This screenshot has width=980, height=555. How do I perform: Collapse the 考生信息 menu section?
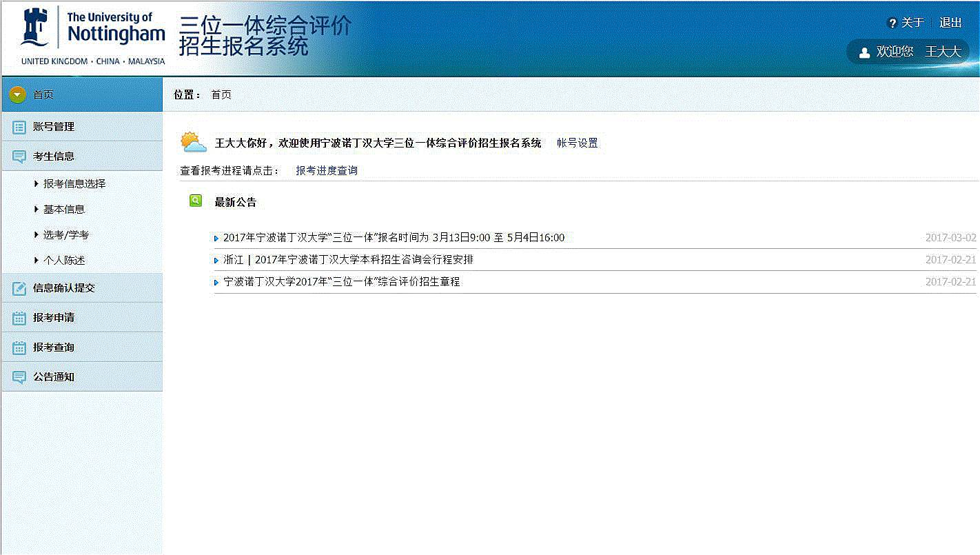coord(82,157)
